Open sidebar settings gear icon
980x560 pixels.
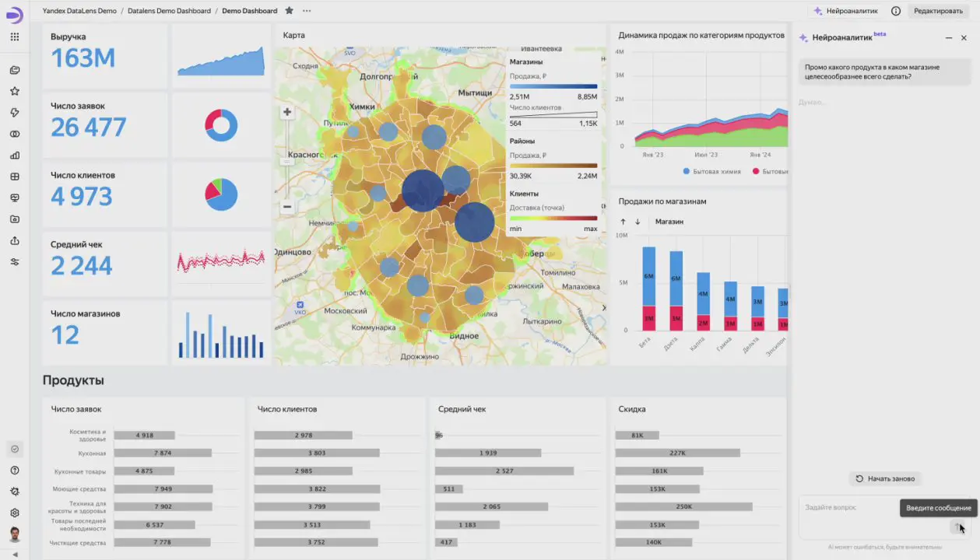pos(15,513)
